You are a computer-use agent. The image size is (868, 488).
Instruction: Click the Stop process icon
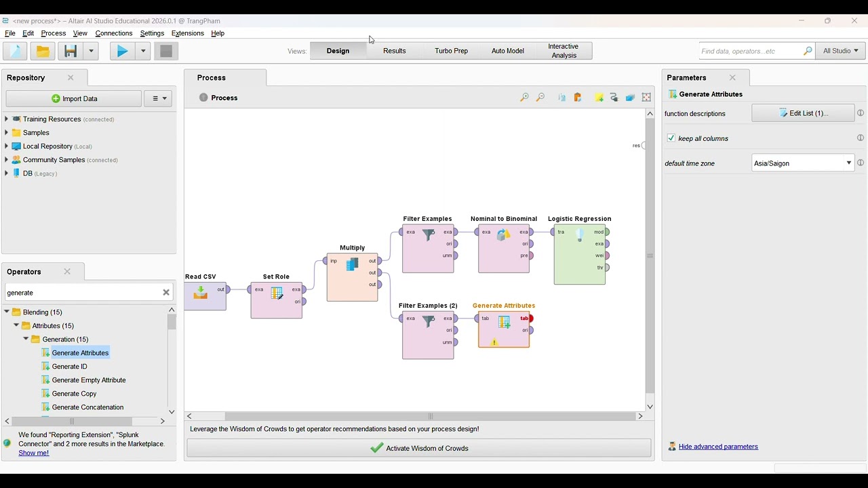pos(166,52)
